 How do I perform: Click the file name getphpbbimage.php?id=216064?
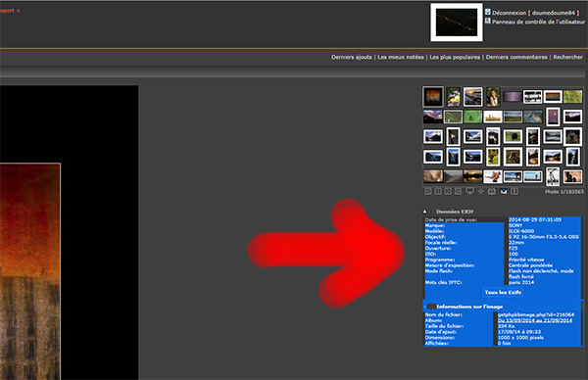pos(536,314)
